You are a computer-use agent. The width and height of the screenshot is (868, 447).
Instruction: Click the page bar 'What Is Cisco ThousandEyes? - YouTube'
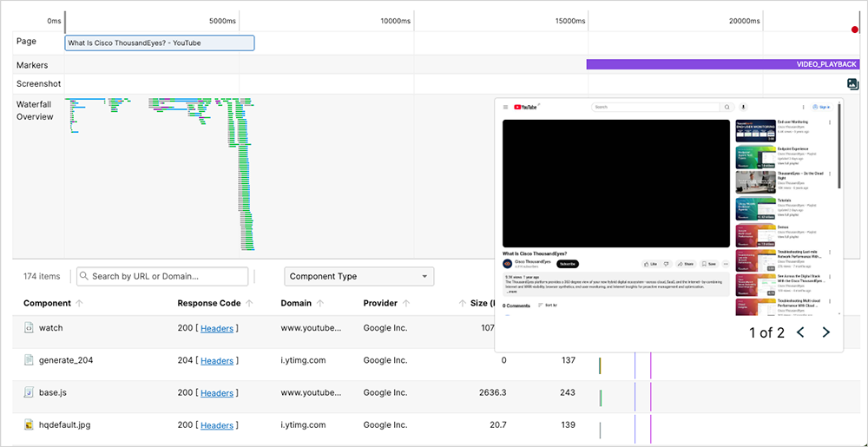(x=160, y=43)
